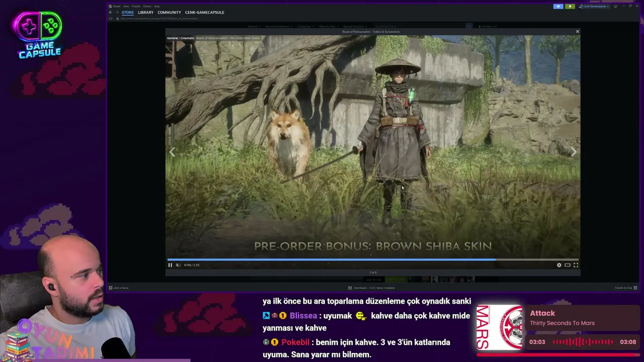Screen dimensions: 644x362
Task: Open Friends & Chat
Action: coord(626,288)
